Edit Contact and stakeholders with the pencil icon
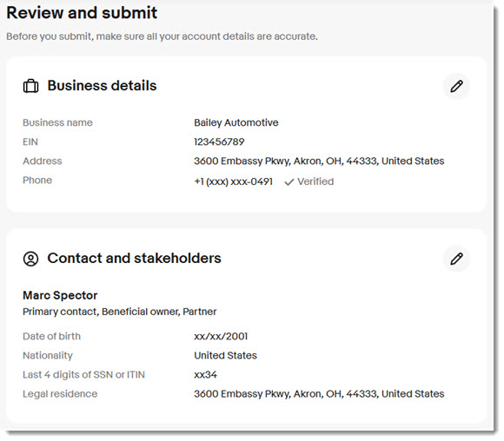Image resolution: width=504 pixels, height=441 pixels. [x=456, y=259]
